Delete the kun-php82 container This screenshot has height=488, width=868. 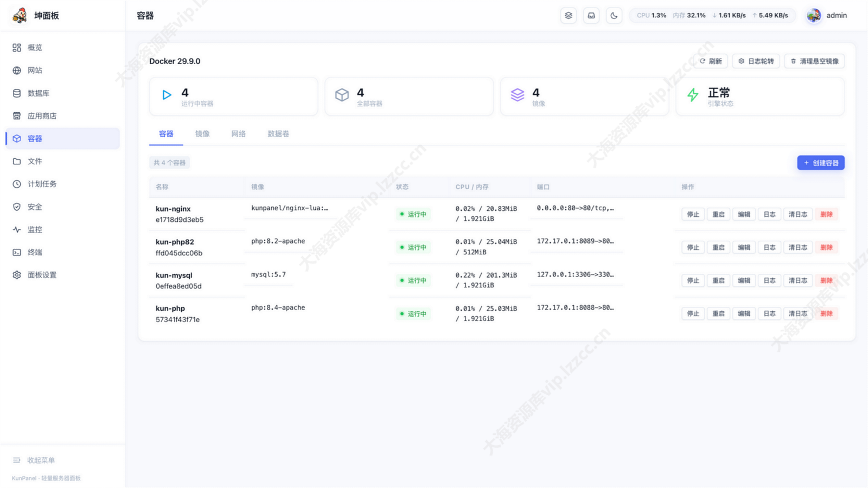[x=826, y=247]
